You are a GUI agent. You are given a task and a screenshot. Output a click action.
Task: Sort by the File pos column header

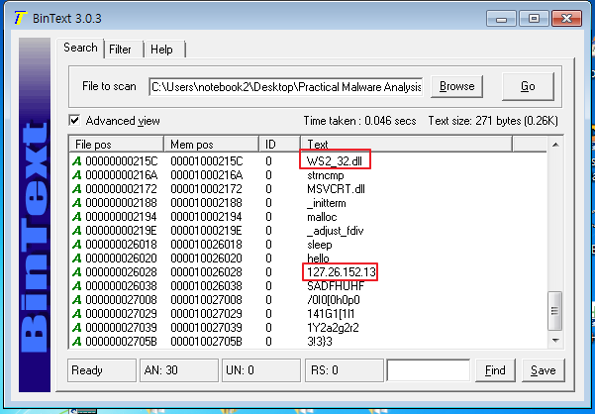(116, 144)
